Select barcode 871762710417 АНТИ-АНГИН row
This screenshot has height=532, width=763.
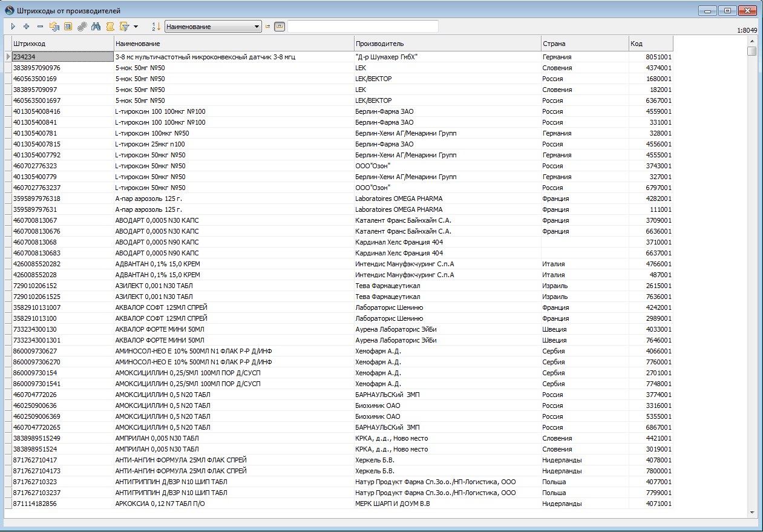coord(63,460)
